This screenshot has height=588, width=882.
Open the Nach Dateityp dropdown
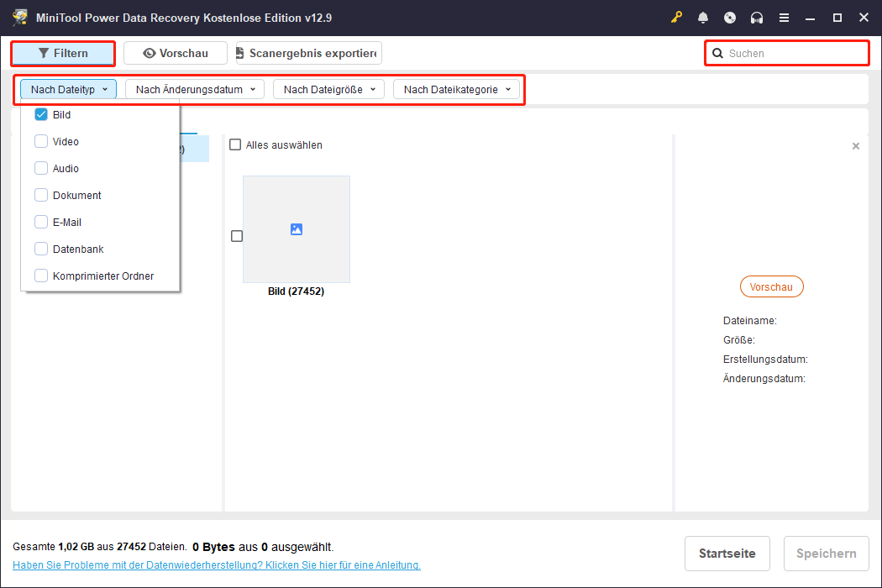(x=69, y=90)
